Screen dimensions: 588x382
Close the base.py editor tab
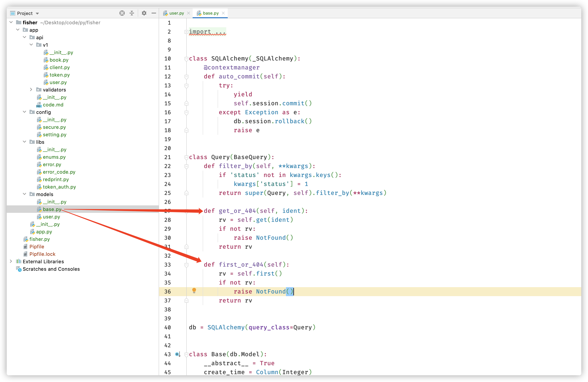pos(223,13)
